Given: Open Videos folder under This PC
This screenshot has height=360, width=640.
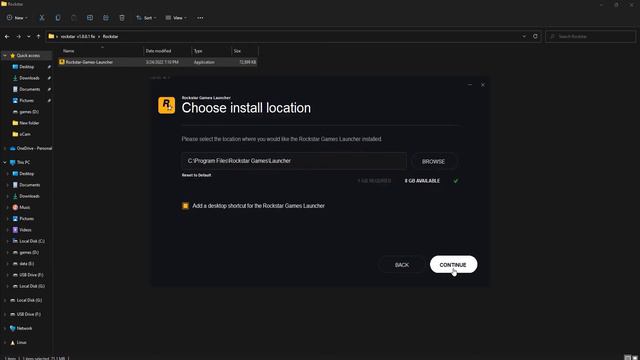Looking at the screenshot, I should point(25,230).
